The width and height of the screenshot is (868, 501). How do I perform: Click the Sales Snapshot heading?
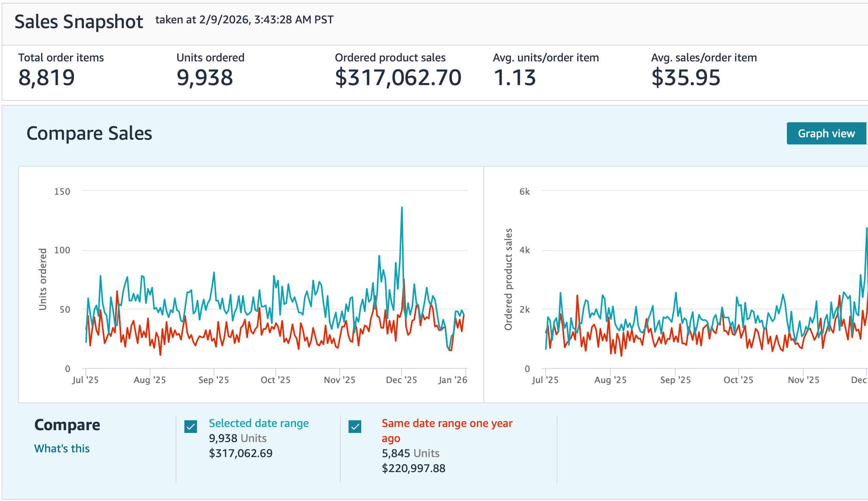[x=79, y=21]
